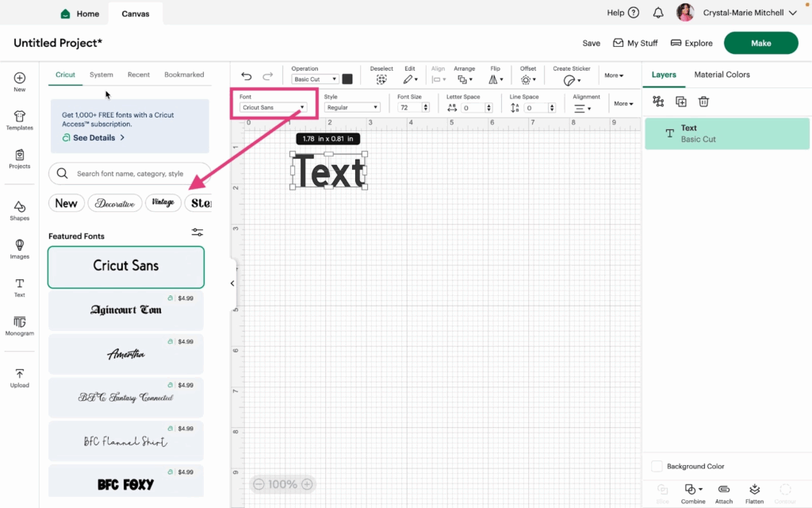The height and width of the screenshot is (508, 812).
Task: Delete the selected layer with trash icon
Action: point(703,102)
